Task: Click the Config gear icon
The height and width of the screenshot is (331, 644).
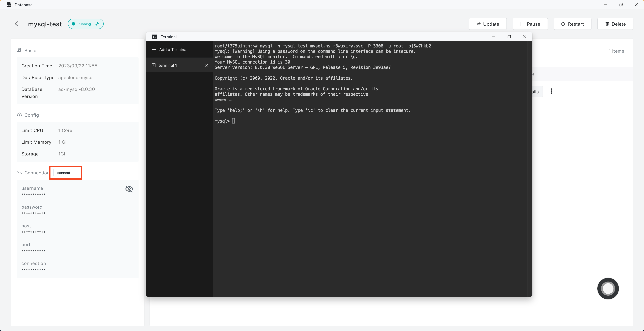Action: coord(19,115)
